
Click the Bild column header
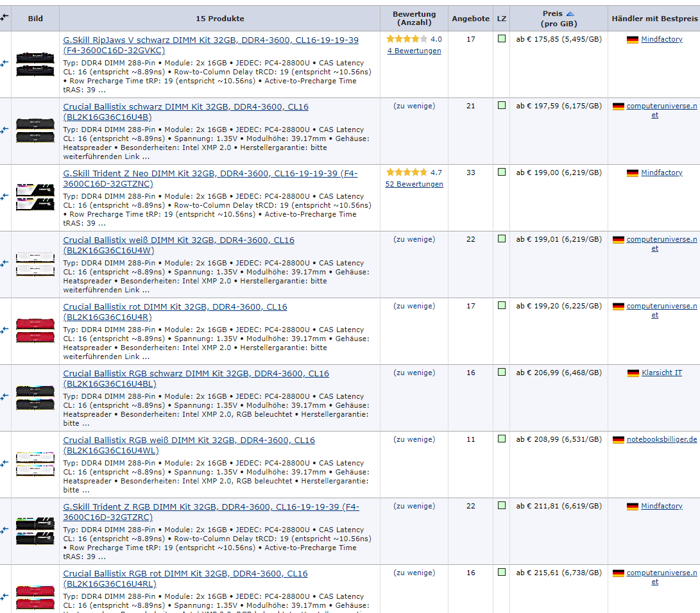click(x=35, y=19)
